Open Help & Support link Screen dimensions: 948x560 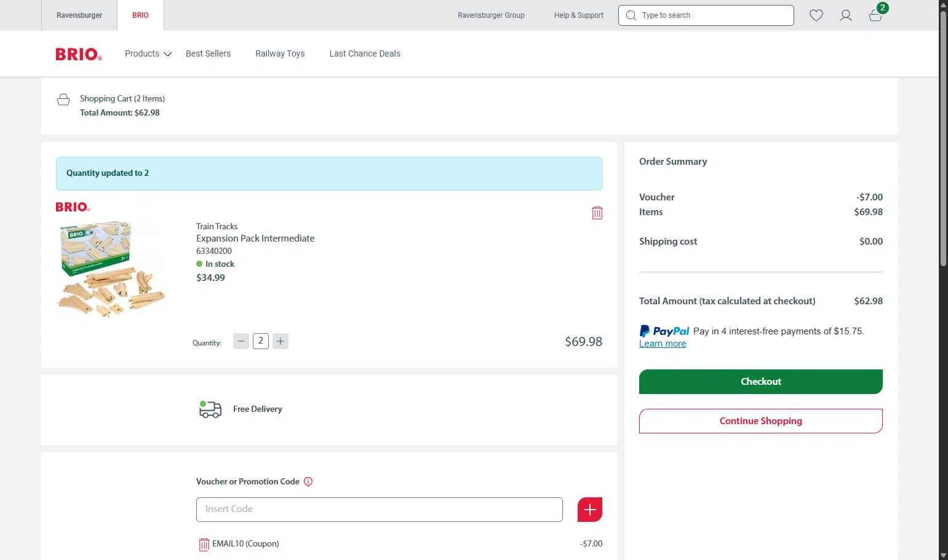coord(578,15)
